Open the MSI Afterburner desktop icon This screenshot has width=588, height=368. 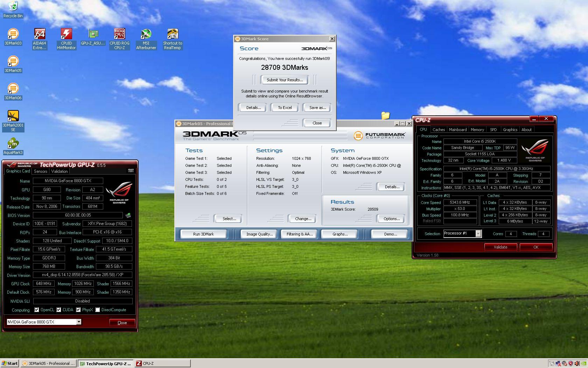[x=146, y=39]
